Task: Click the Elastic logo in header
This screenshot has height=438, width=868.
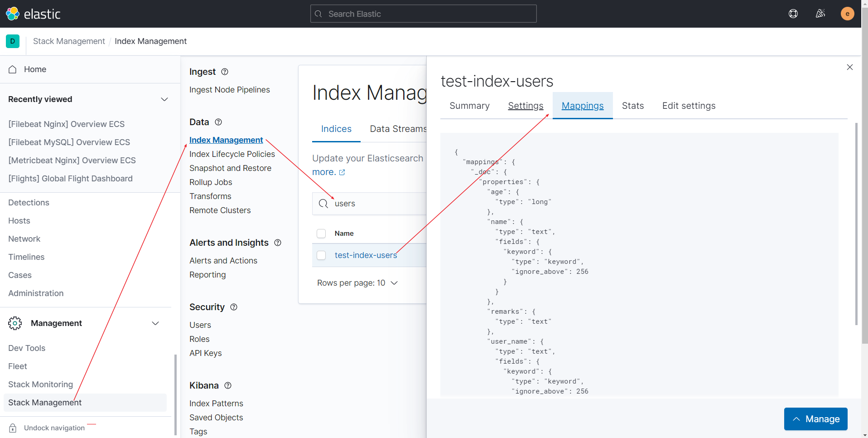Action: 33,14
